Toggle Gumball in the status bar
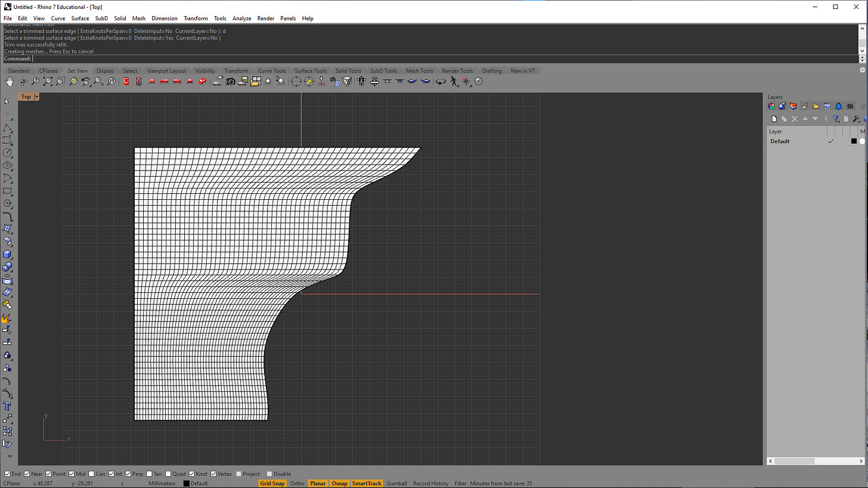Viewport: 868px width, 488px height. point(396,483)
